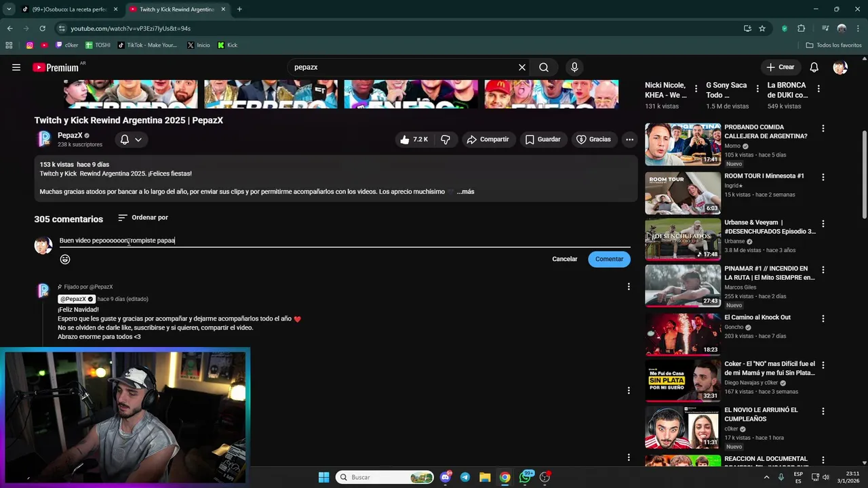
Task: Open the account avatar menu
Action: coord(840,67)
